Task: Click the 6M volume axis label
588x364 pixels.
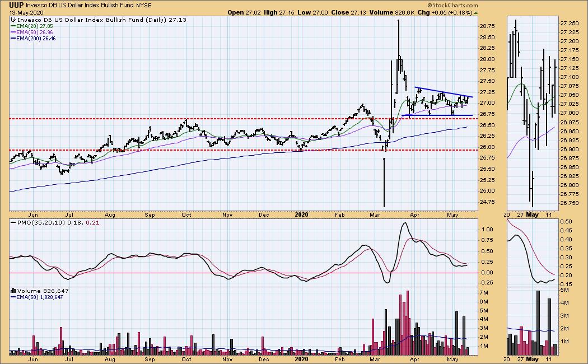Action: pos(483,302)
